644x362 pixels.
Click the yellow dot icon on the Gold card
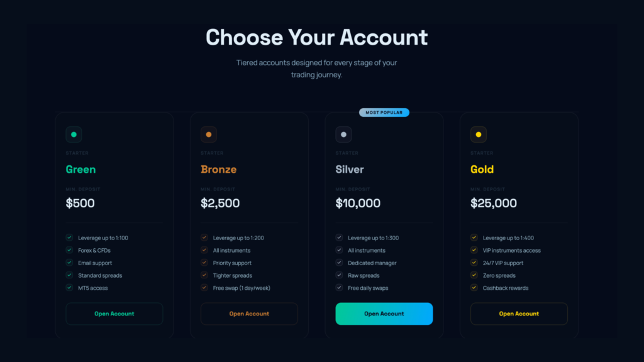479,134
